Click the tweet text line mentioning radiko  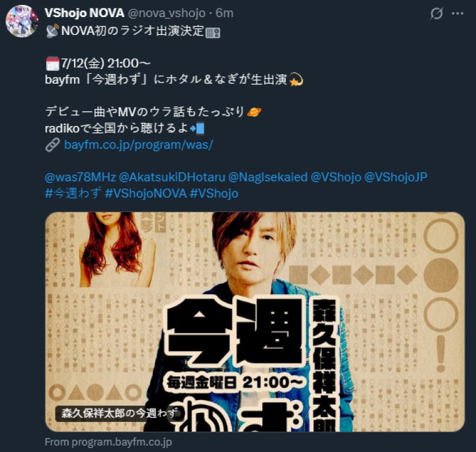coord(125,128)
